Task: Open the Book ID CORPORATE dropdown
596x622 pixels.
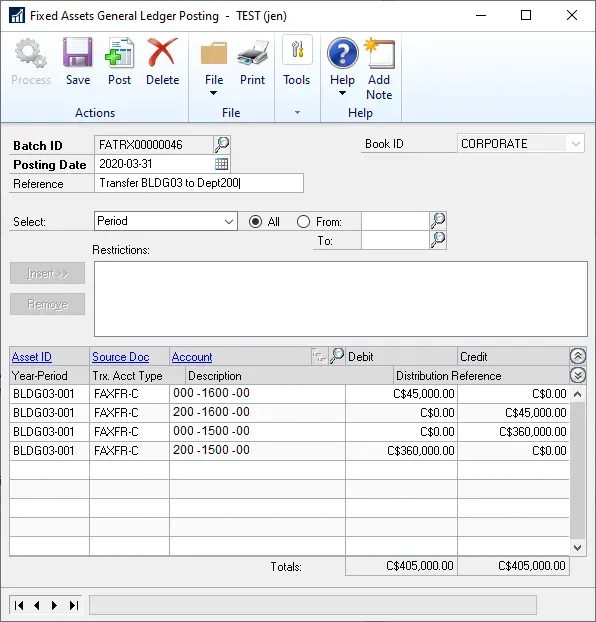Action: point(521,144)
